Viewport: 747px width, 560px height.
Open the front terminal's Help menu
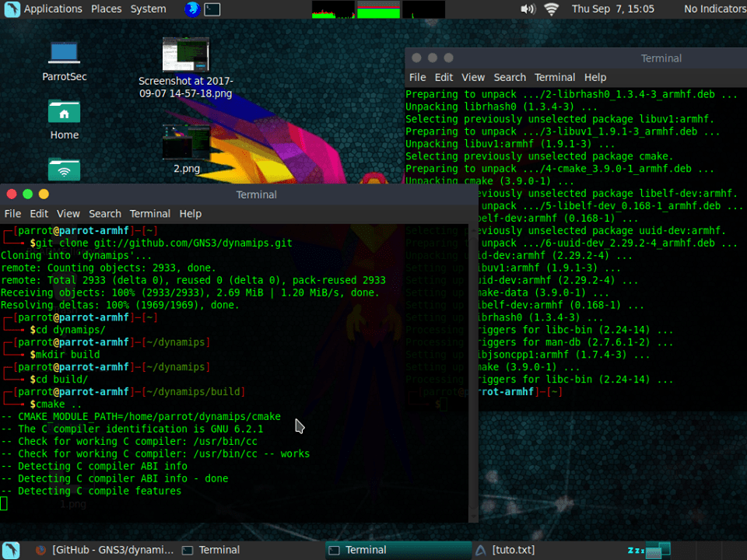pyautogui.click(x=190, y=214)
